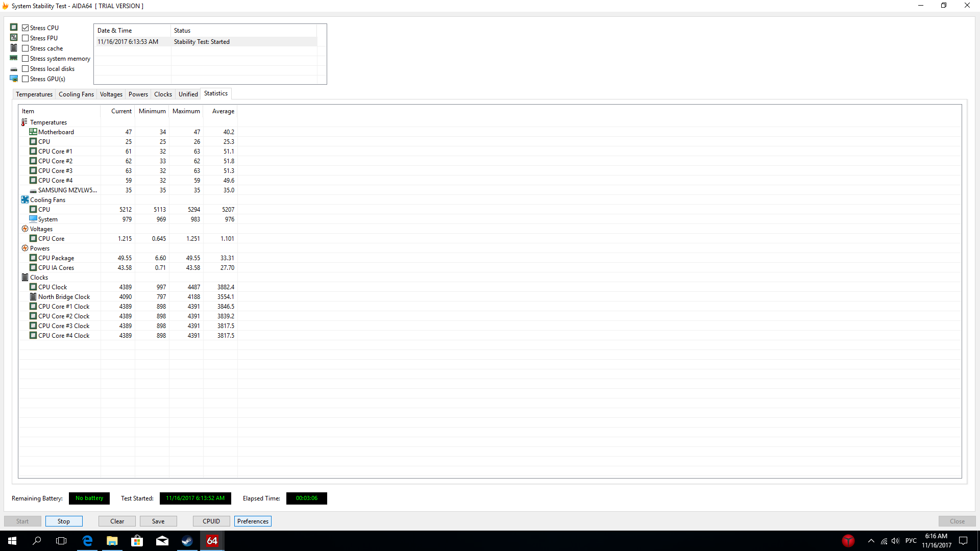This screenshot has height=551, width=980.
Task: Click the Motherboard row icon
Action: tap(33, 132)
